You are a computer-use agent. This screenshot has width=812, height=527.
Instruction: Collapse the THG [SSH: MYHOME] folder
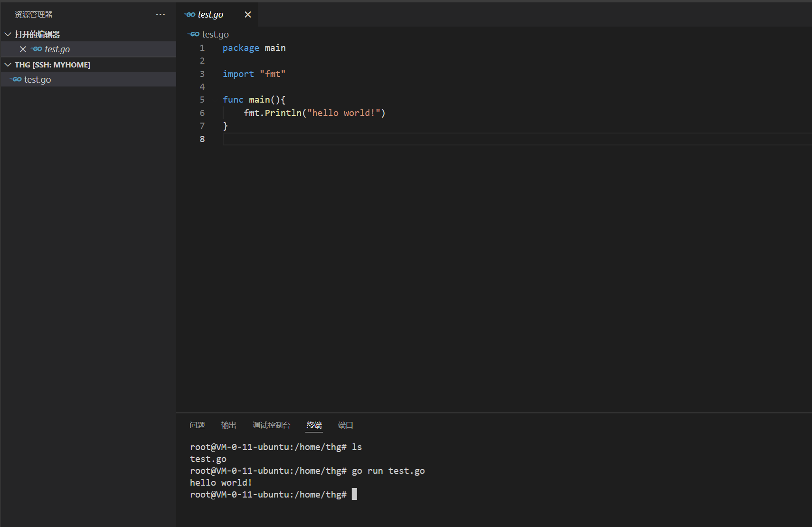click(8, 65)
